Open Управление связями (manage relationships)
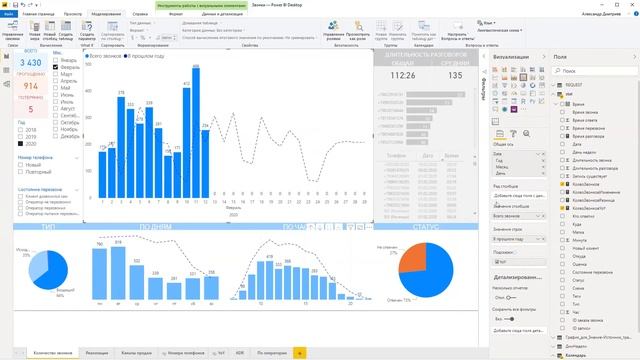Image resolution: width=640 pixels, height=360 pixels. pyautogui.click(x=13, y=31)
